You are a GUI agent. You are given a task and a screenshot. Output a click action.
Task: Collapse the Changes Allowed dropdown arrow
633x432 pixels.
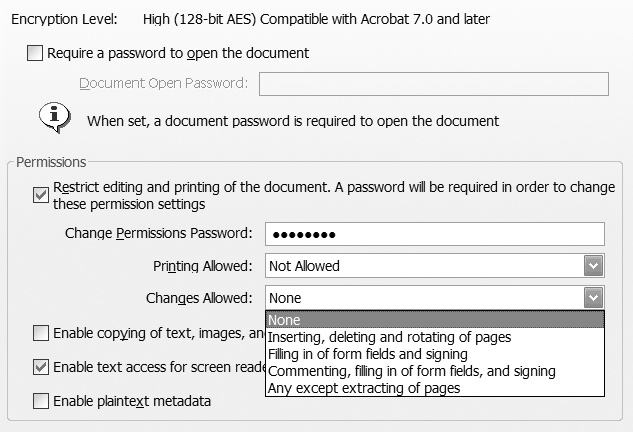[x=594, y=298]
